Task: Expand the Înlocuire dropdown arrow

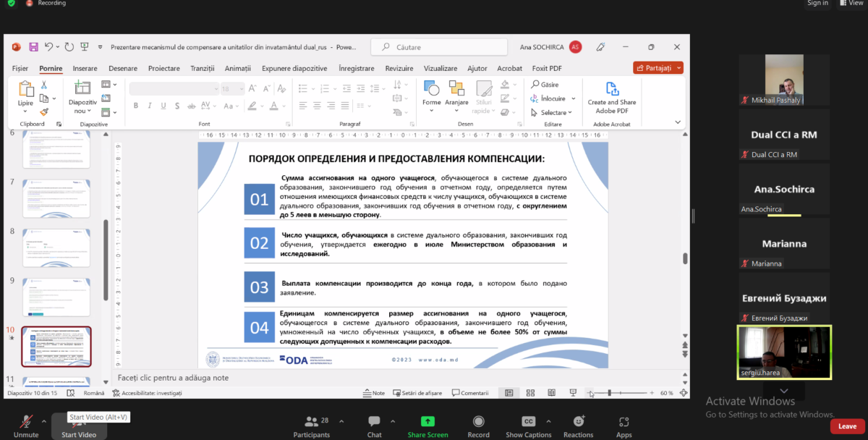Action: (x=574, y=98)
